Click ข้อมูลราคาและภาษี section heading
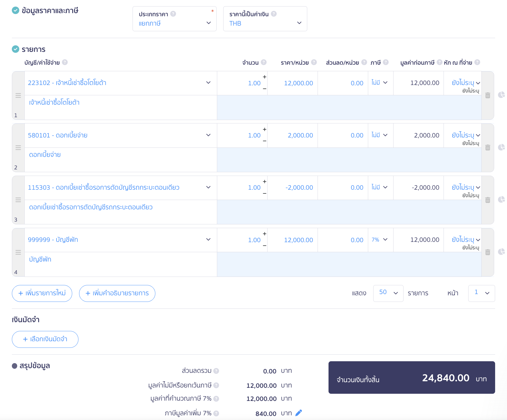Screen dimensions: 507x420 tap(50, 11)
